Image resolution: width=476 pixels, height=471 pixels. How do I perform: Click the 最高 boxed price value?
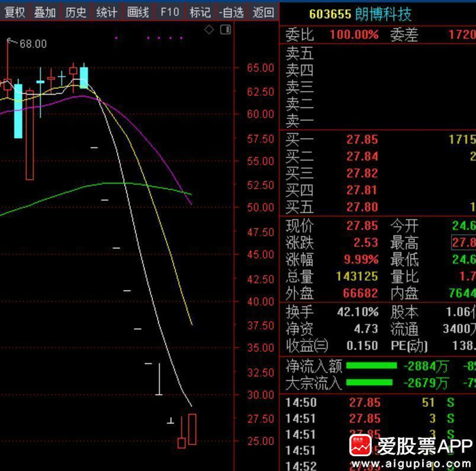(x=464, y=243)
